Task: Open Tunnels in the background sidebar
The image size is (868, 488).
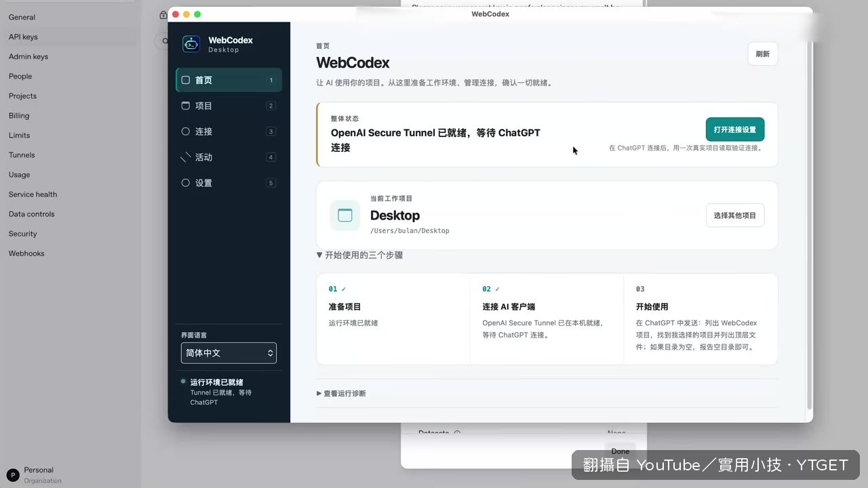Action: 22,155
